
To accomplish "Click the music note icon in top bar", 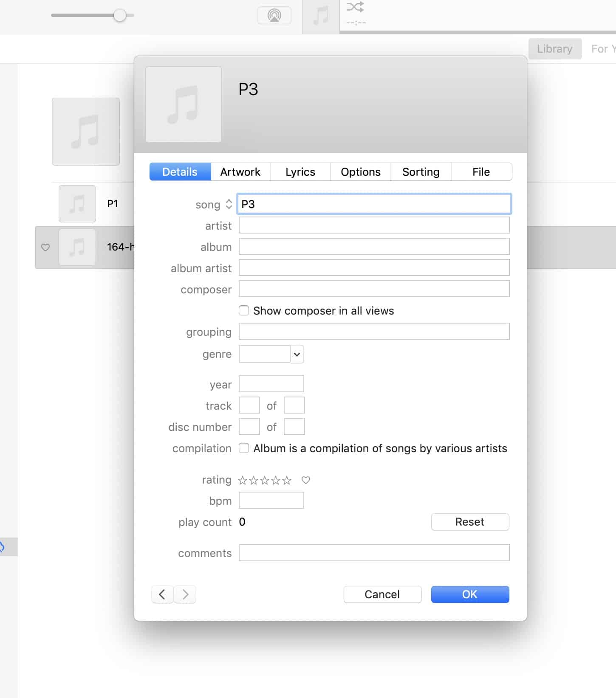I will 321,16.
